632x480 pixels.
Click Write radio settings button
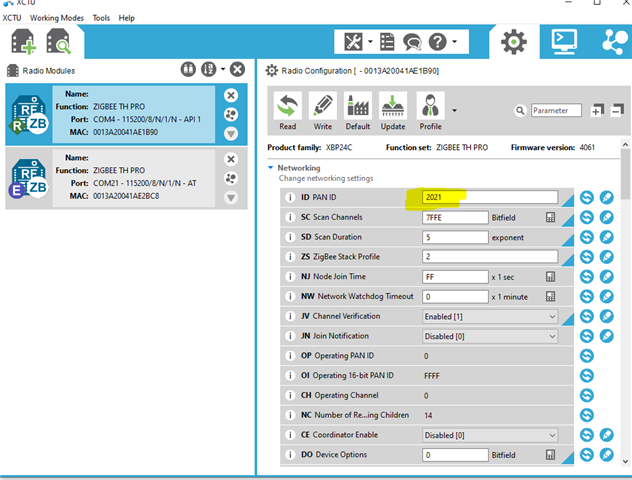coord(323,111)
